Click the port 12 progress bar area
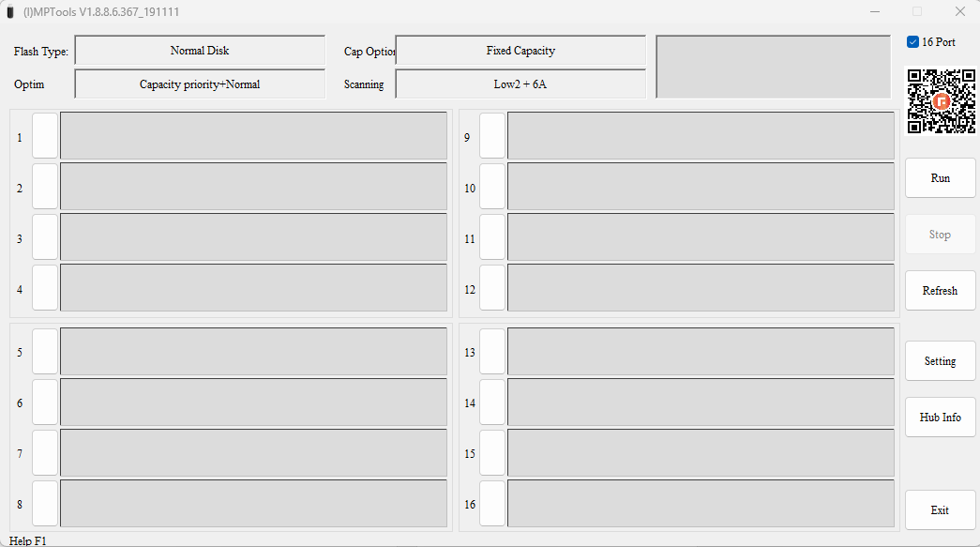The width and height of the screenshot is (980, 547). pyautogui.click(x=701, y=289)
